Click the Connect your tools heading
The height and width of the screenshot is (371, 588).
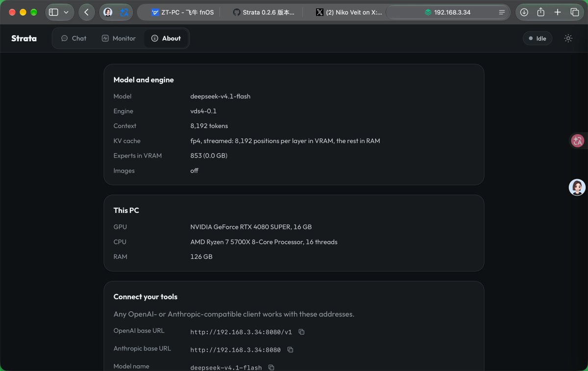click(146, 297)
